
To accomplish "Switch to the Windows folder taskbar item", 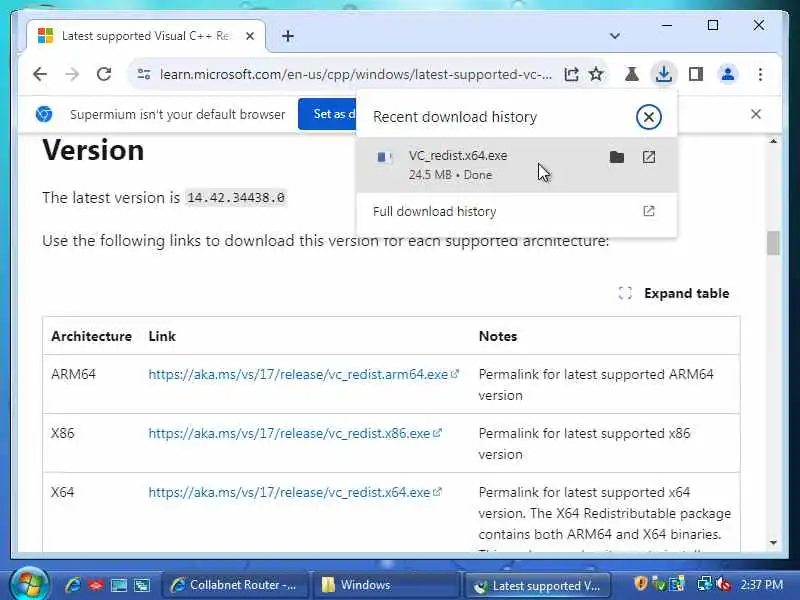I will [x=387, y=585].
